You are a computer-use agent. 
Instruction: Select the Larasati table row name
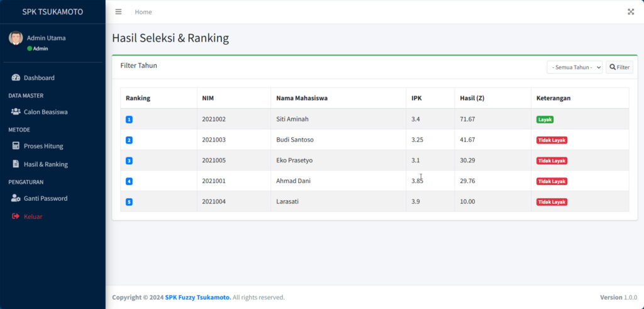pos(290,201)
